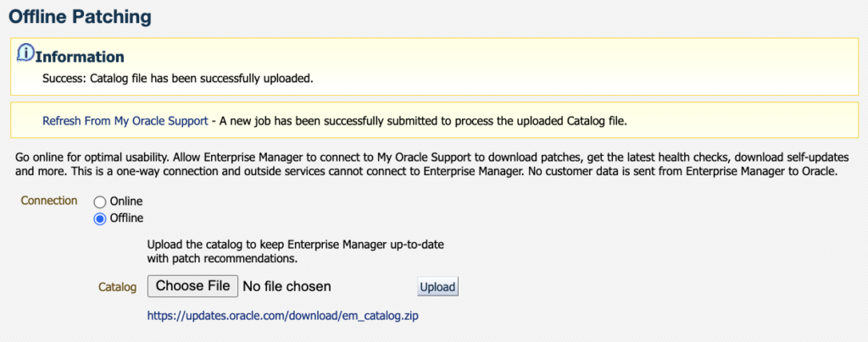This screenshot has height=342, width=868.
Task: Click the Information icon in the banner
Action: [26, 52]
